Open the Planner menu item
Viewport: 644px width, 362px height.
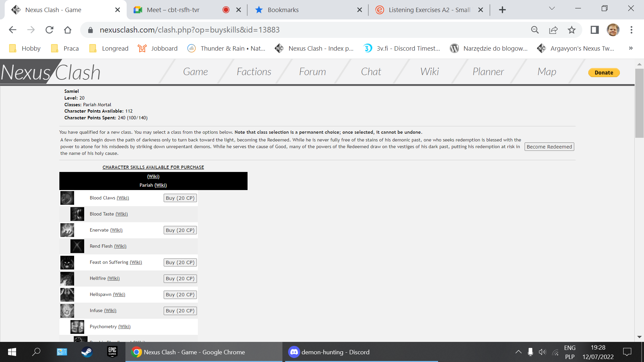click(x=488, y=72)
